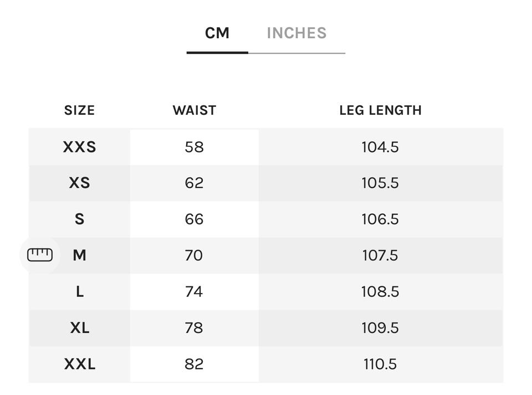The height and width of the screenshot is (395, 532).
Task: Select the XXS size row label
Action: [x=79, y=147]
